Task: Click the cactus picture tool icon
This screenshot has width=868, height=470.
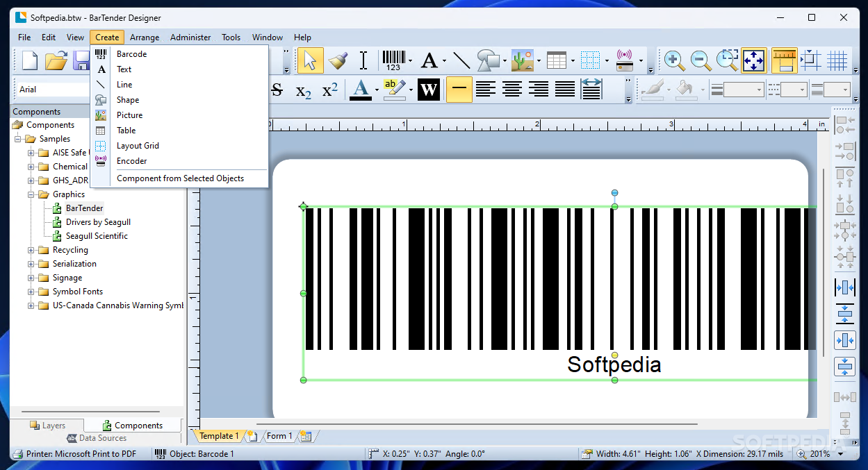Action: pyautogui.click(x=523, y=60)
